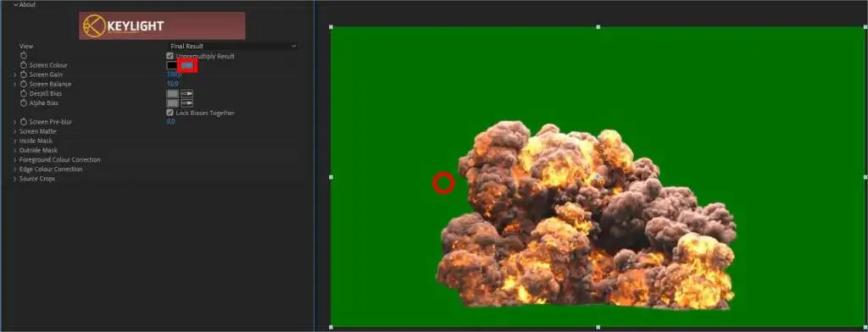Open the View dropdown showing Final Result
Viewport: 868px width, 332px height.
tap(232, 47)
